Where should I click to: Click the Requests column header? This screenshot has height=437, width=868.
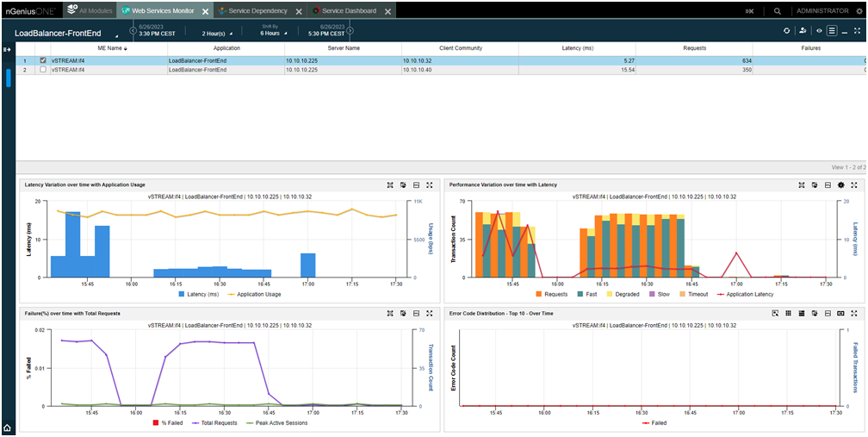pos(694,48)
